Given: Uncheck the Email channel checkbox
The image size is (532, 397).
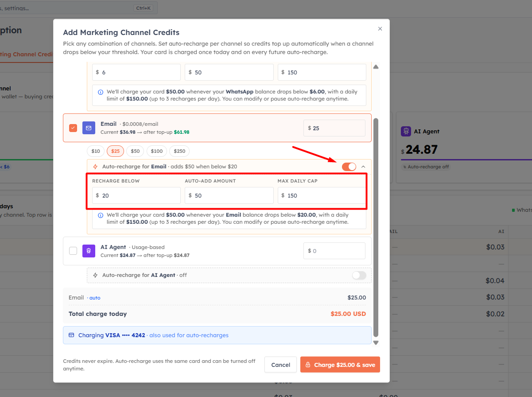Looking at the screenshot, I should (x=73, y=128).
